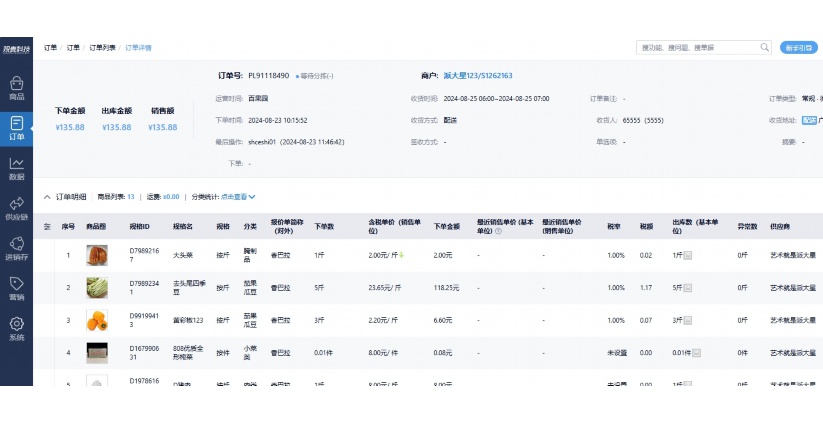Click the 2.20元/斤 unit price cell
Viewport: 823px width, 423px height.
point(383,320)
